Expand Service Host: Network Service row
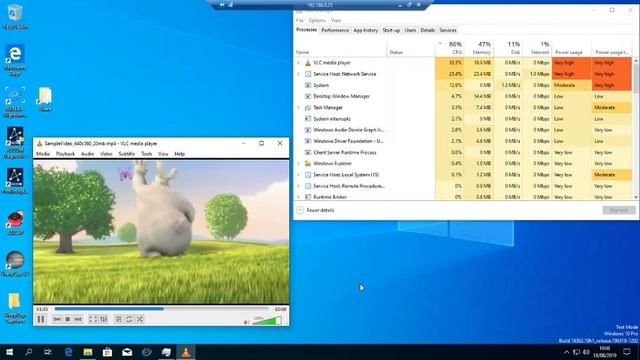640x360 pixels. (x=298, y=74)
